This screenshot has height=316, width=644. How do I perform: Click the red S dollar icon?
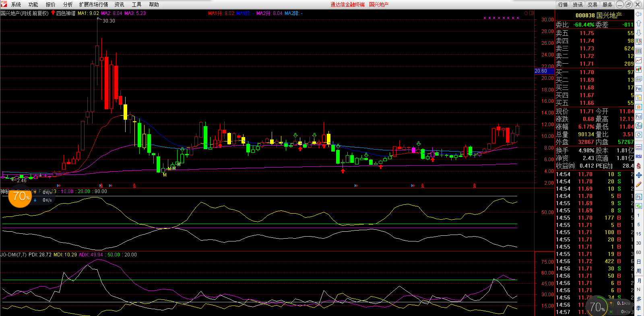639,166
